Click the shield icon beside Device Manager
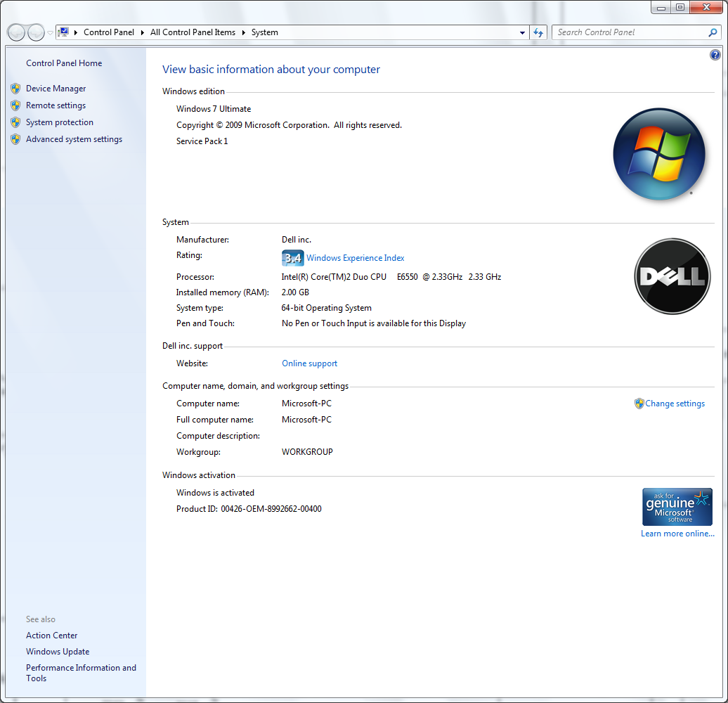This screenshot has width=728, height=703. (x=15, y=88)
